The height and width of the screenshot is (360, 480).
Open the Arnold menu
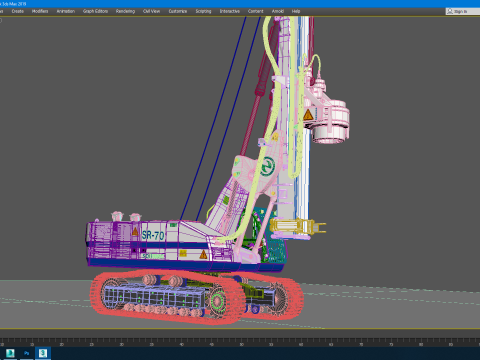coord(278,11)
